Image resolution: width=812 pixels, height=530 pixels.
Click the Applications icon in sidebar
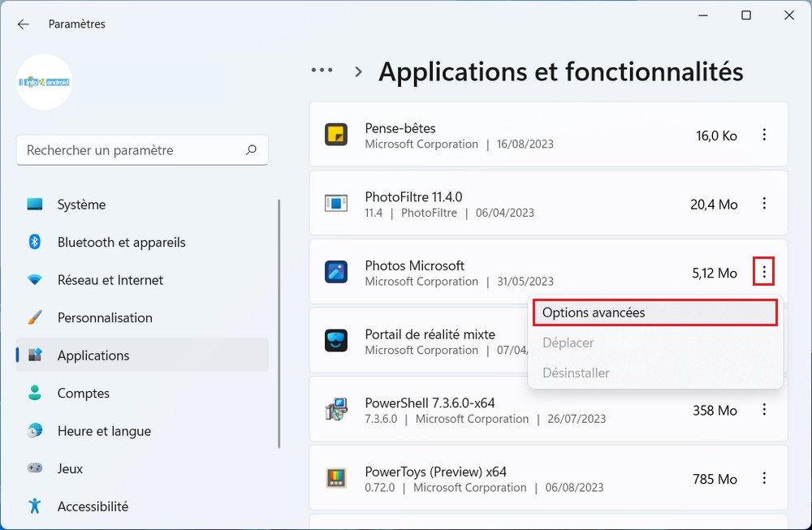(35, 355)
